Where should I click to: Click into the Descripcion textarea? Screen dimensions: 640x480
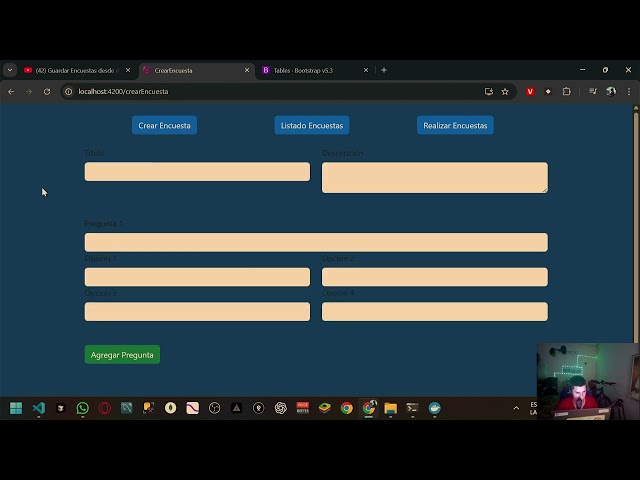(435, 178)
